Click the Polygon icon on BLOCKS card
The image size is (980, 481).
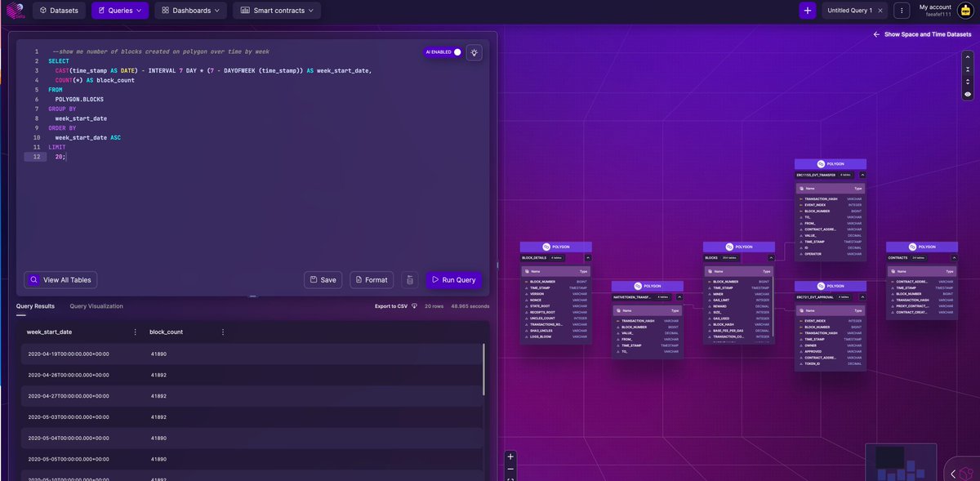coord(731,247)
